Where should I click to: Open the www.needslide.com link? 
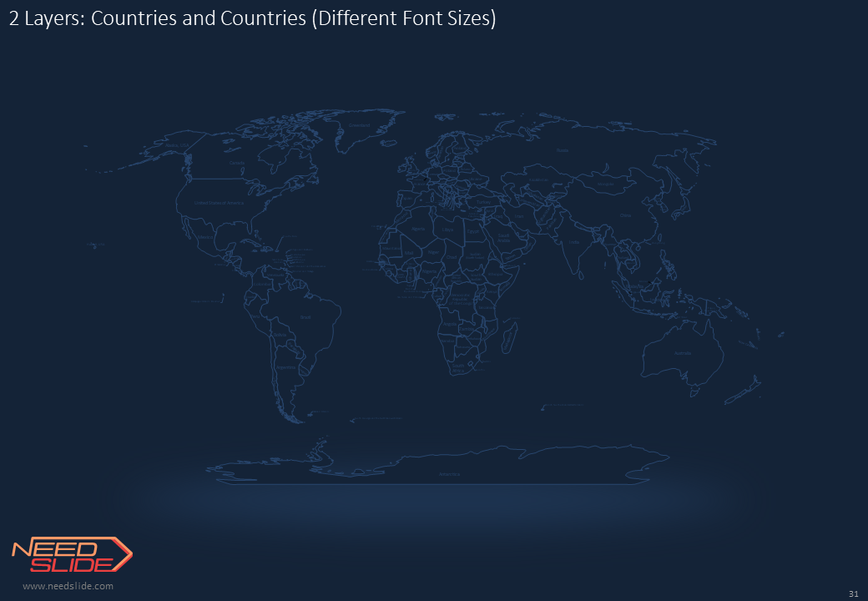pyautogui.click(x=68, y=586)
